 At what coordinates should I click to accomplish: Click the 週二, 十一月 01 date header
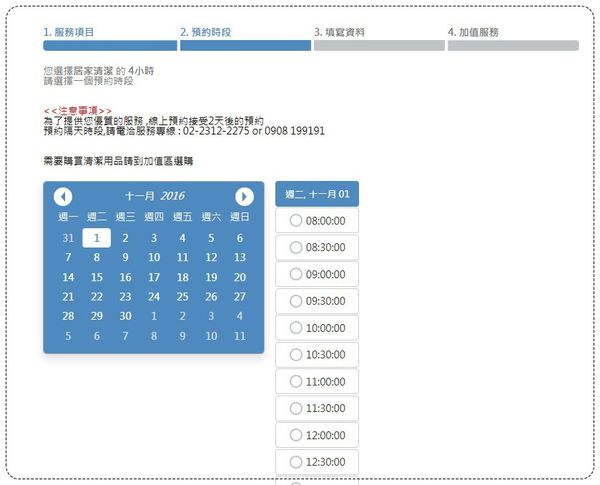pos(316,194)
